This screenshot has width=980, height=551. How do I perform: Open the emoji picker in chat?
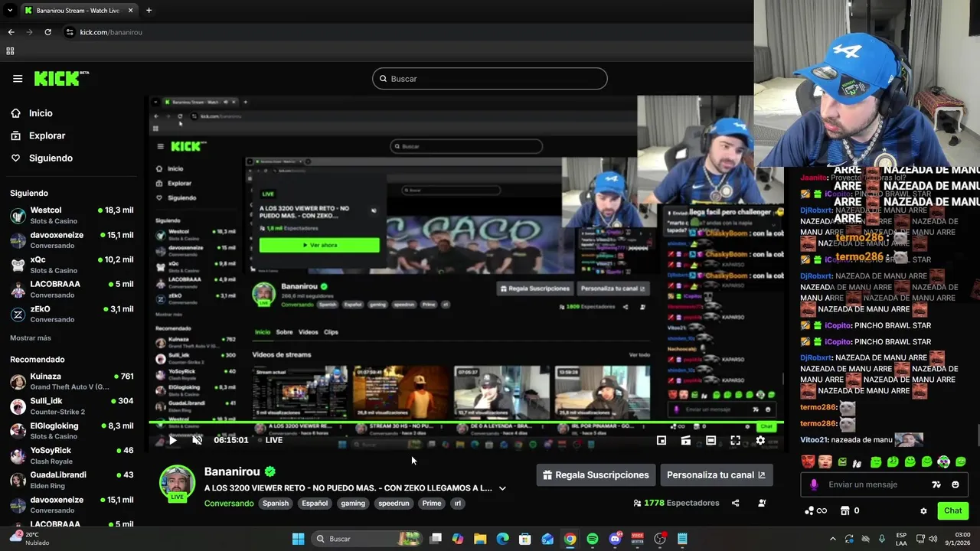coord(955,484)
